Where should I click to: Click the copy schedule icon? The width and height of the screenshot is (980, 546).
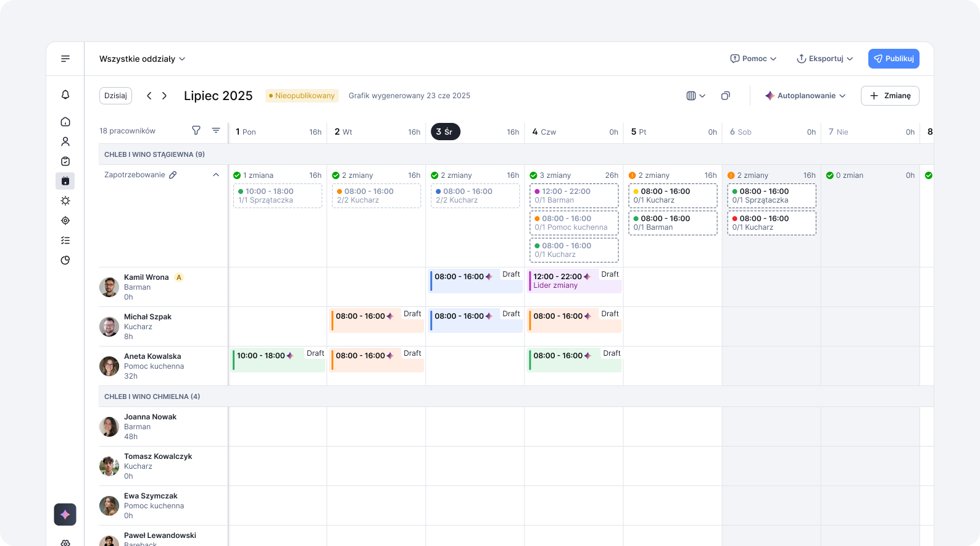tap(726, 96)
